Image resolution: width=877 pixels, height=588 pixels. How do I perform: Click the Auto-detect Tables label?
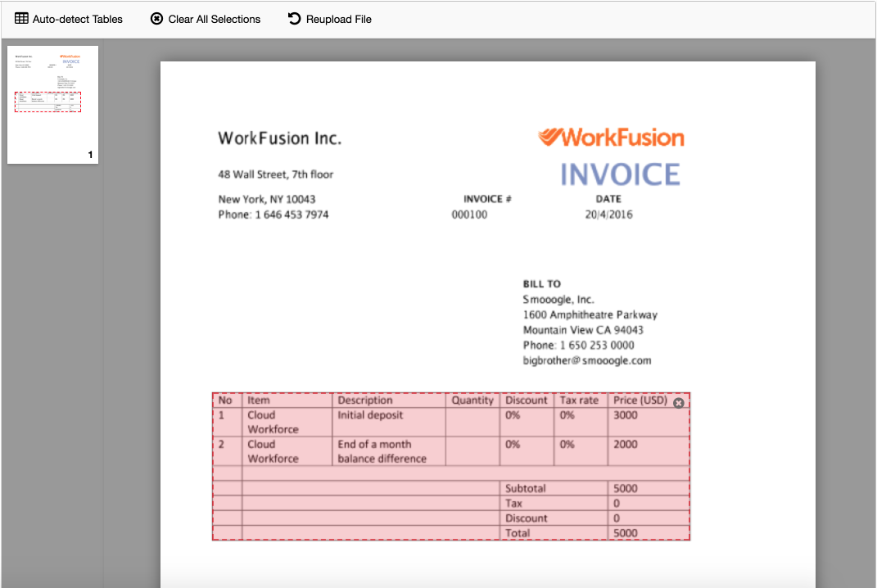point(77,19)
